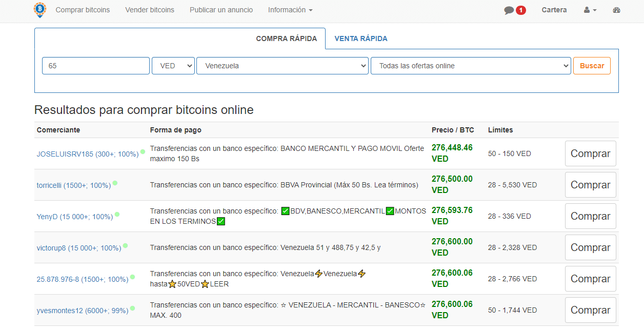Click the limits 50 - 150 VED

coord(510,153)
